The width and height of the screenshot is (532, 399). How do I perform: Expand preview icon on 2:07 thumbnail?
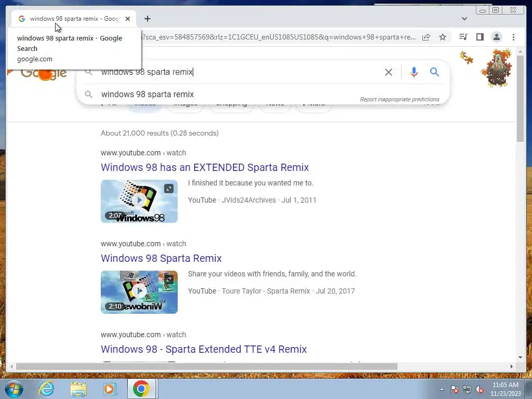[169, 188]
